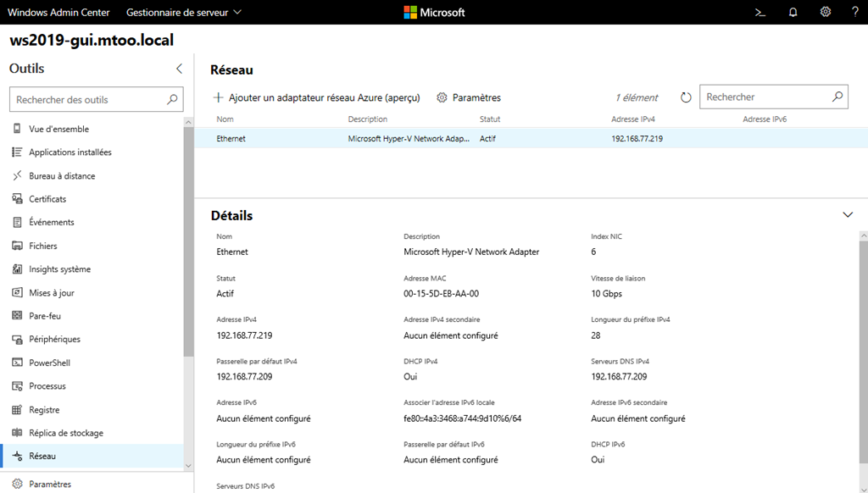
Task: Open the Certificats tool
Action: tap(47, 199)
